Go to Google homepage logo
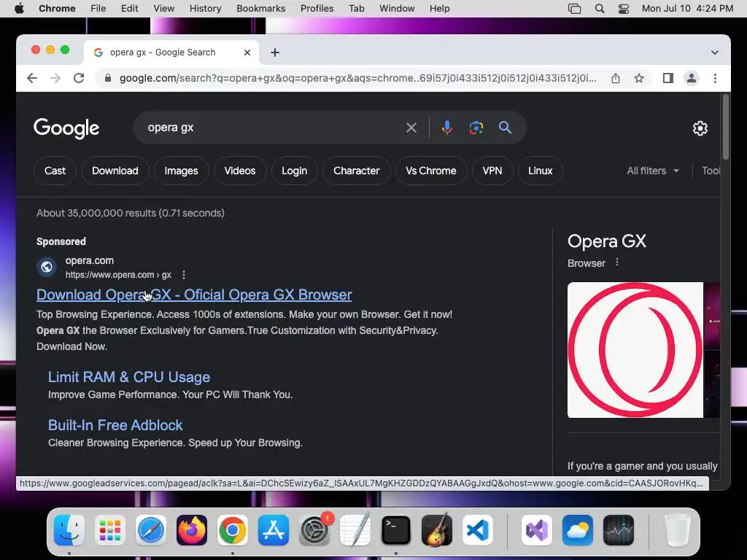747x560 pixels. pos(66,128)
